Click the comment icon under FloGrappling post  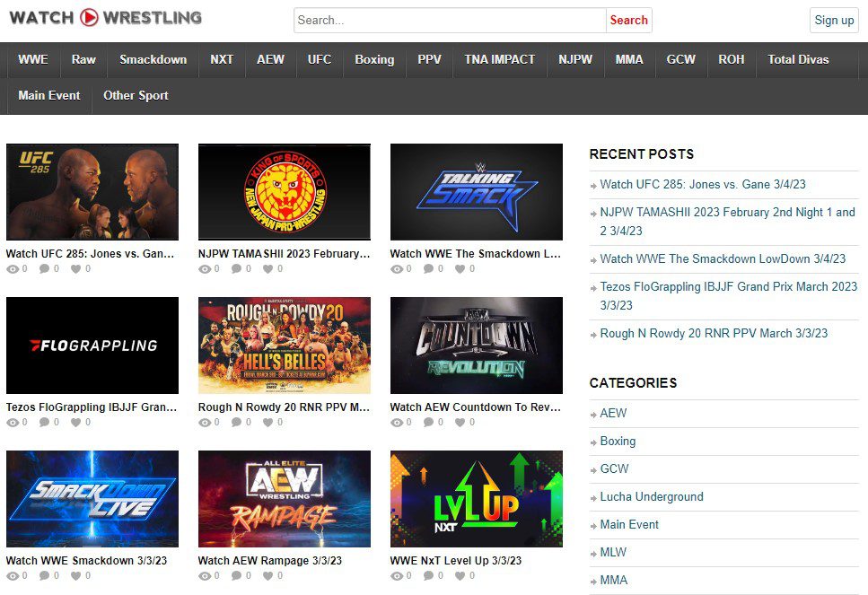point(44,422)
